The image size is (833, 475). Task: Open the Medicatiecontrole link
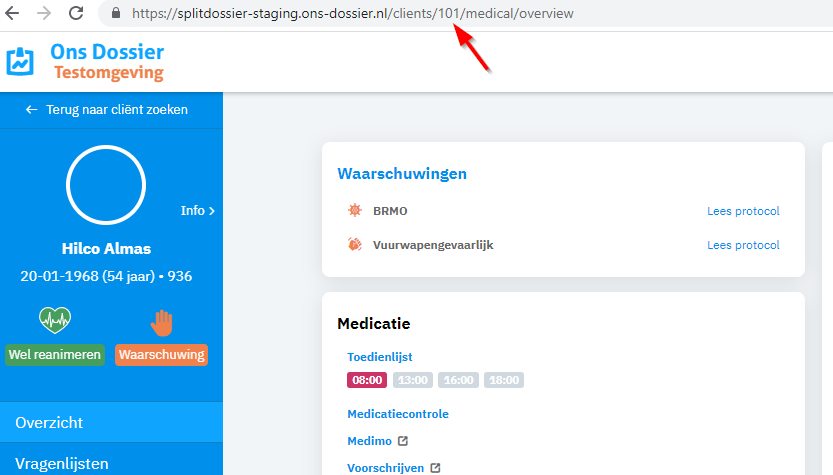point(398,414)
